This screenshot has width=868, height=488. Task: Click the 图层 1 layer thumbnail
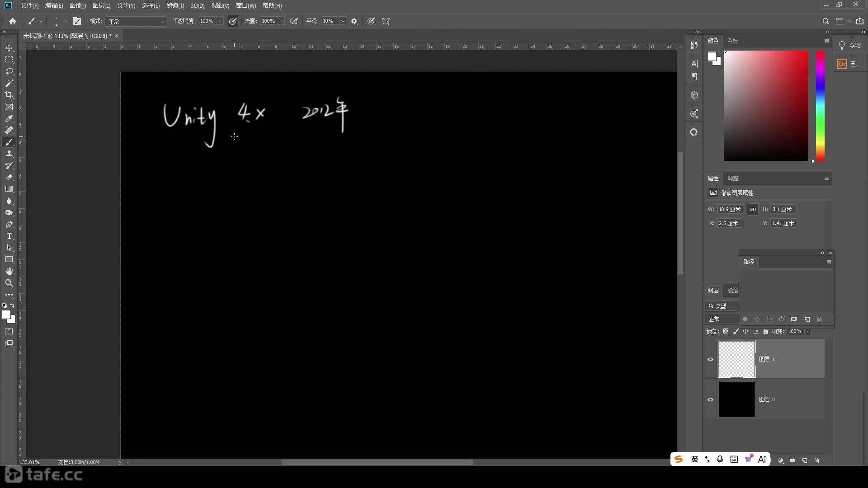(736, 359)
